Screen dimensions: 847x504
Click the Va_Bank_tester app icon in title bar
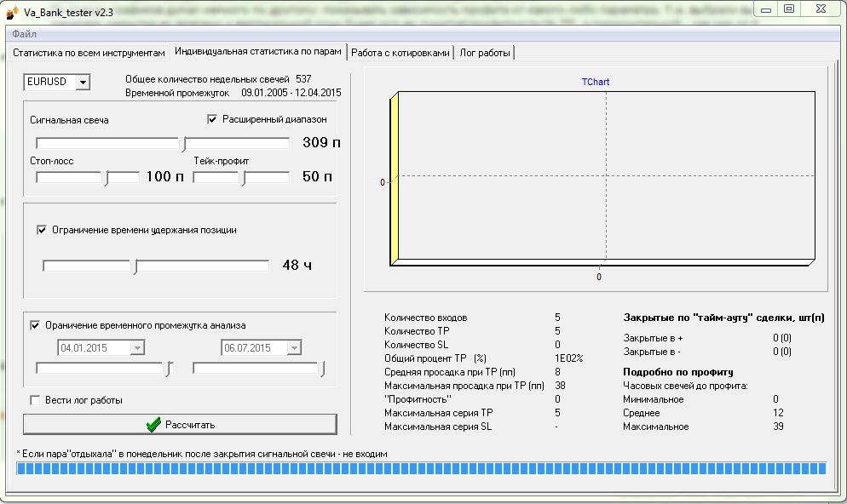click(x=11, y=12)
